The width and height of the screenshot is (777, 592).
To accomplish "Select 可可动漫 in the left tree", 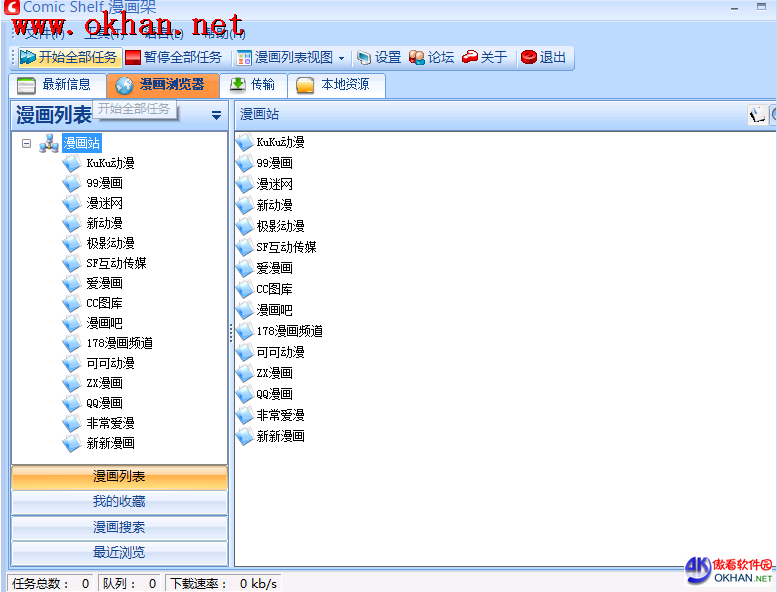I will tap(110, 363).
